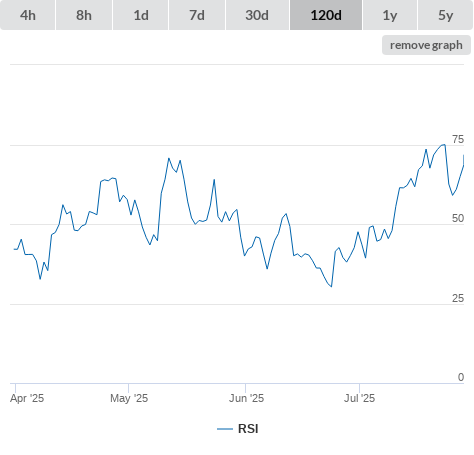This screenshot has width=474, height=455.
Task: Switch chart to 1y range
Action: (x=390, y=15)
